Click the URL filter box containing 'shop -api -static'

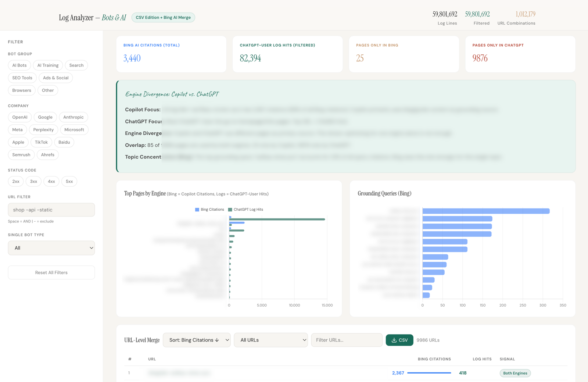[51, 210]
